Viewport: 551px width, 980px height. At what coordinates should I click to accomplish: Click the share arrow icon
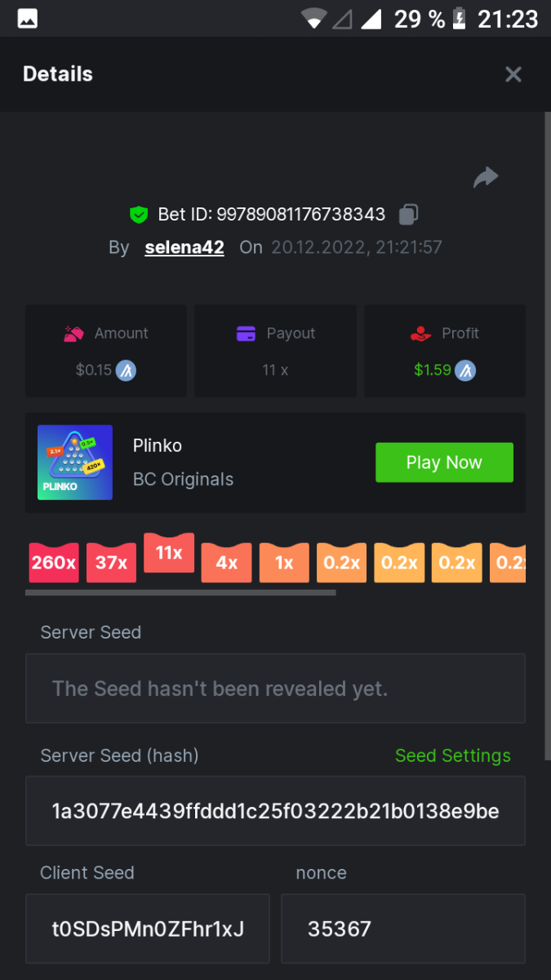pyautogui.click(x=486, y=177)
